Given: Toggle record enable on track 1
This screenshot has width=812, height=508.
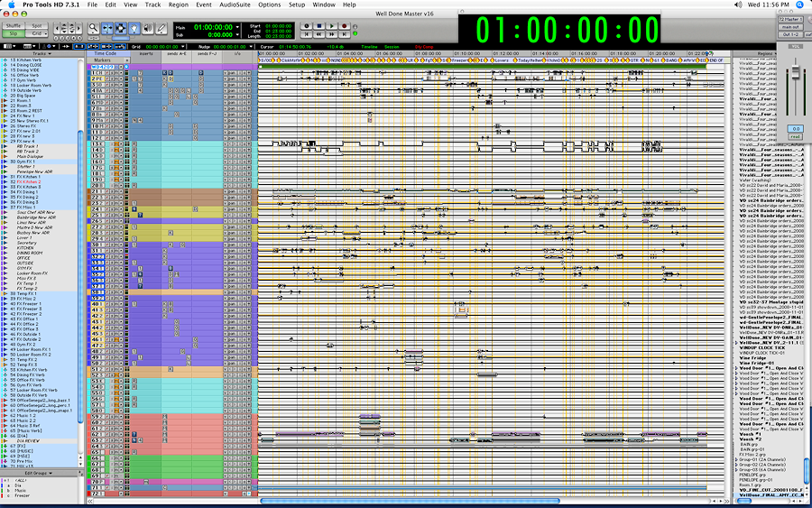Looking at the screenshot, I should point(107,73).
